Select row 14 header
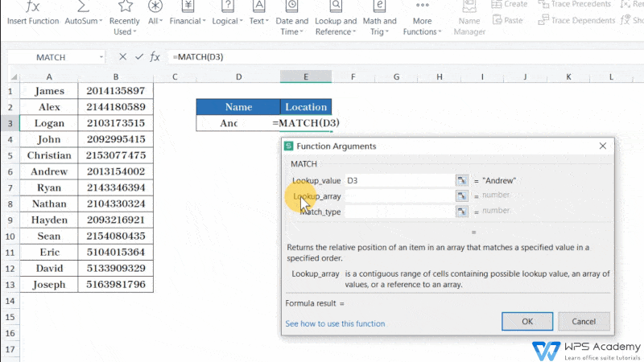 [x=10, y=301]
